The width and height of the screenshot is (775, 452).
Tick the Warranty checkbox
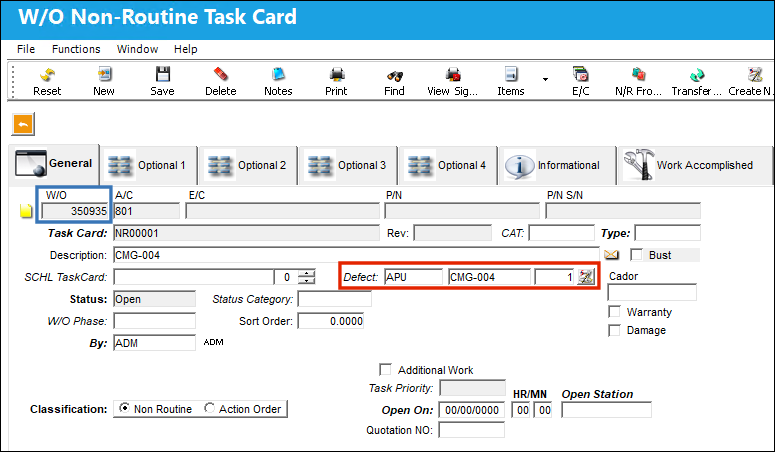click(x=614, y=312)
